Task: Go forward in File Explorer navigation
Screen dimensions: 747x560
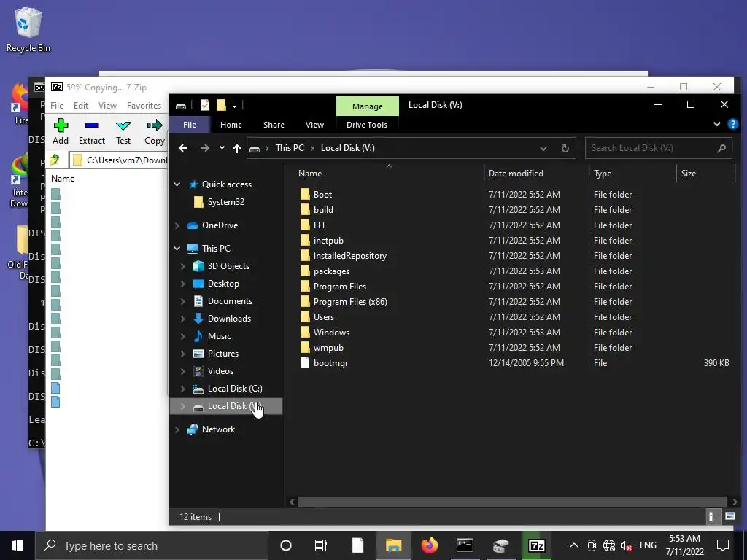Action: pyautogui.click(x=205, y=148)
